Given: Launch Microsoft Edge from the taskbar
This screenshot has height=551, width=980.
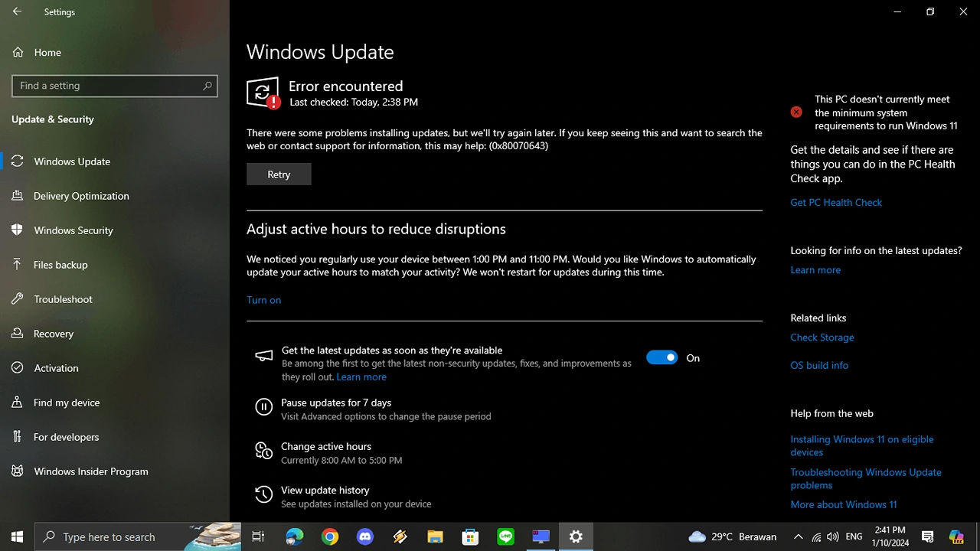Looking at the screenshot, I should click(294, 536).
